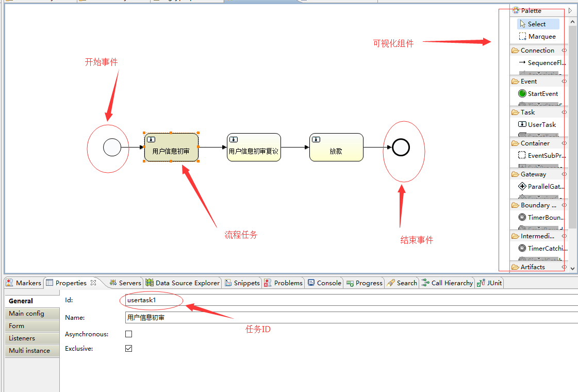Image resolution: width=578 pixels, height=392 pixels.
Task: Pick the UserTask palette tool
Action: tap(537, 125)
